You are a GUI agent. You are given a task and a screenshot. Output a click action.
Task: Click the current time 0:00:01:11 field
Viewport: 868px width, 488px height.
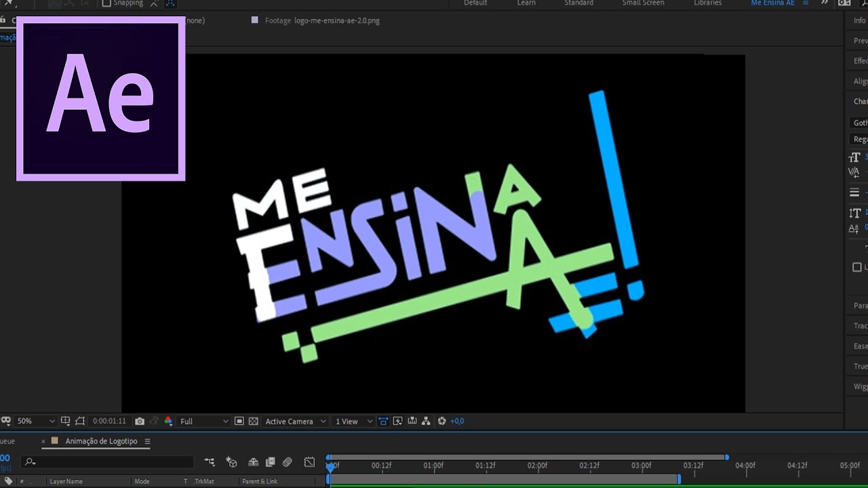coord(109,421)
